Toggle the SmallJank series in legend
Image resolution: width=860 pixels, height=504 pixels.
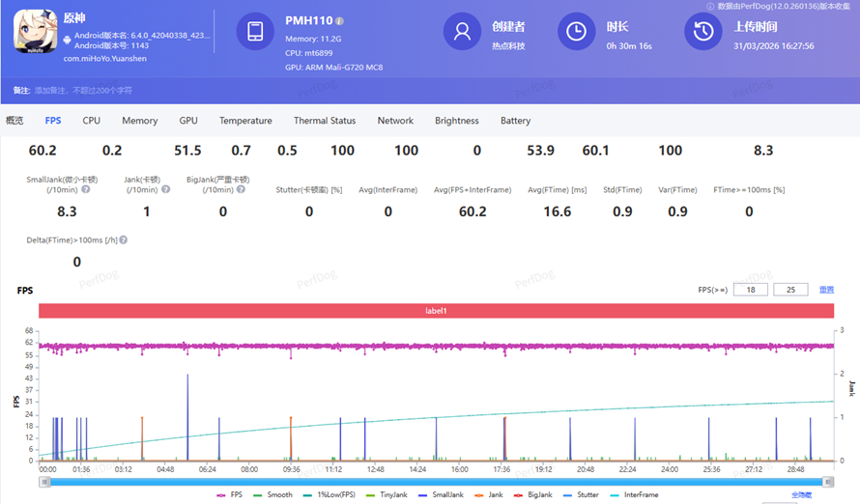(x=444, y=494)
